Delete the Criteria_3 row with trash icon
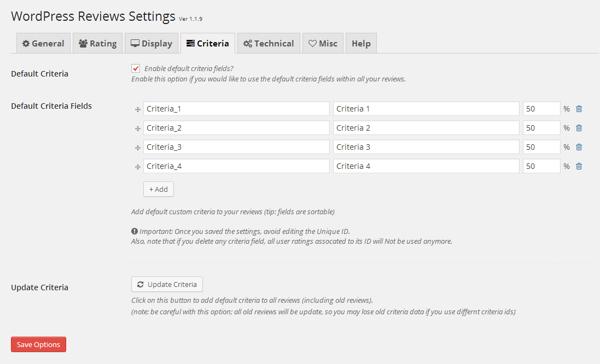Image resolution: width=600 pixels, height=364 pixels. pyautogui.click(x=579, y=147)
